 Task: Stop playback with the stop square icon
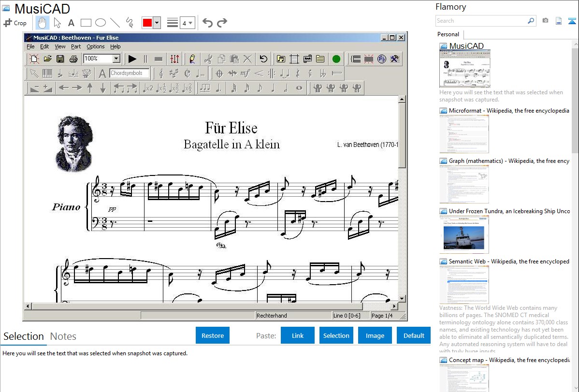(159, 59)
